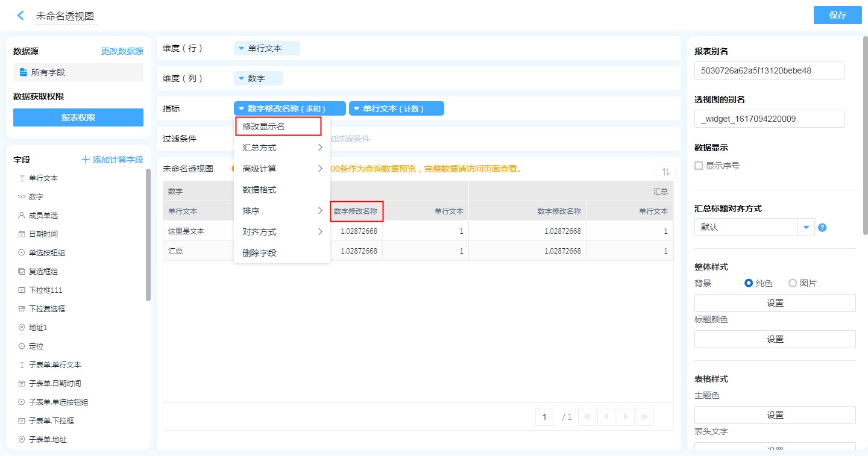Click the 所有字段 document icon
This screenshot has width=868, height=456.
[x=24, y=72]
